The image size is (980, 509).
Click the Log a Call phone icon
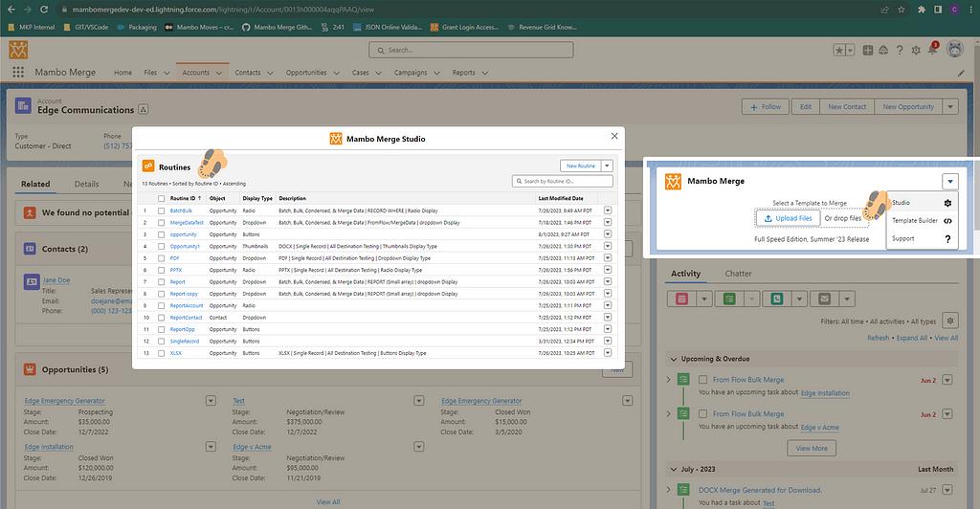[x=777, y=299]
